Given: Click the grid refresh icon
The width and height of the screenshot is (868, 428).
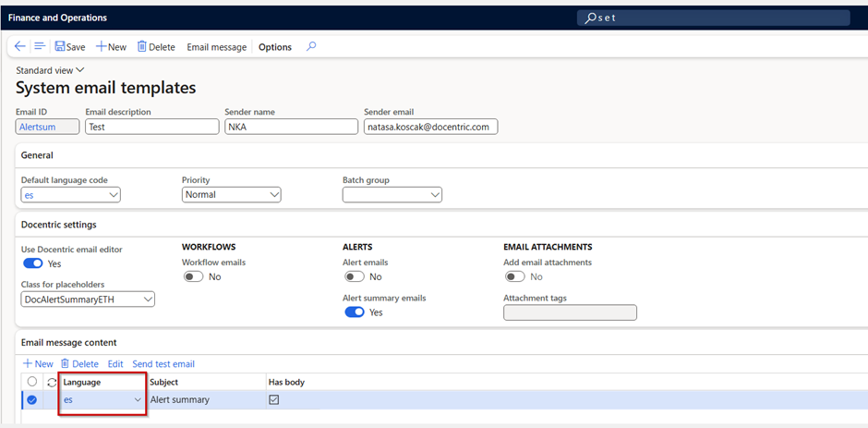Looking at the screenshot, I should pyautogui.click(x=52, y=383).
